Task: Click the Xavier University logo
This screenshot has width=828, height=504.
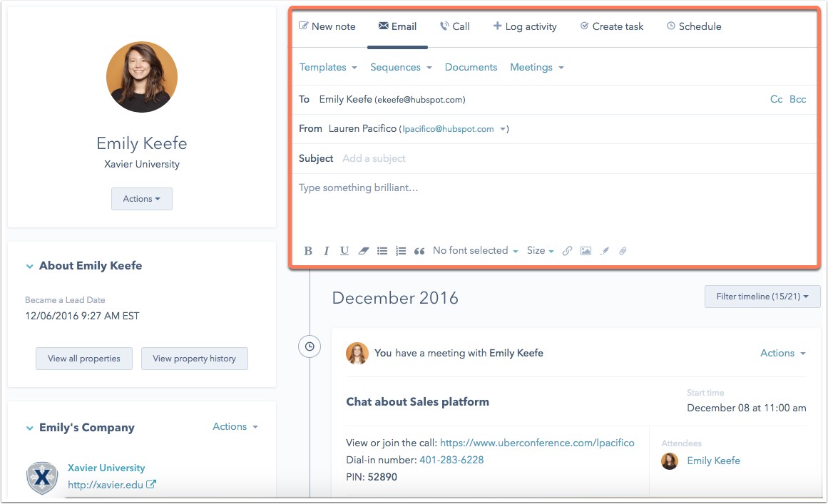Action: tap(42, 478)
